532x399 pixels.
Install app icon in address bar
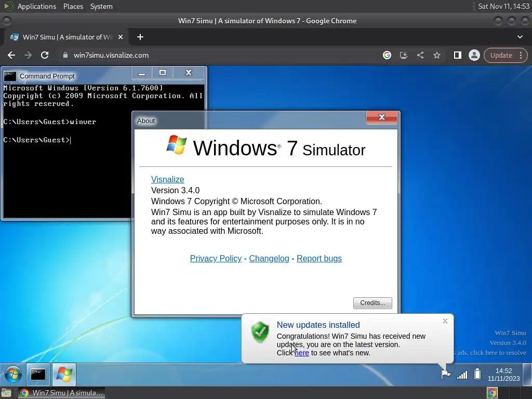[x=403, y=55]
